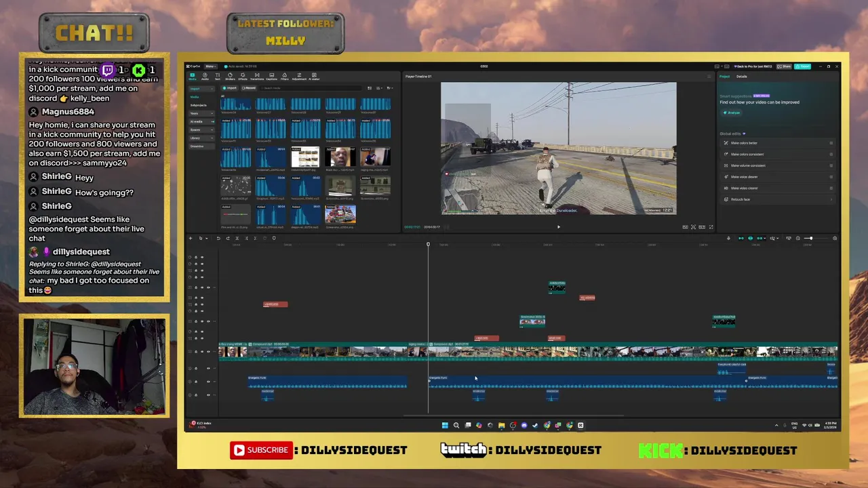Click the timeline zoom-in icon
The height and width of the screenshot is (488, 868).
click(x=835, y=238)
